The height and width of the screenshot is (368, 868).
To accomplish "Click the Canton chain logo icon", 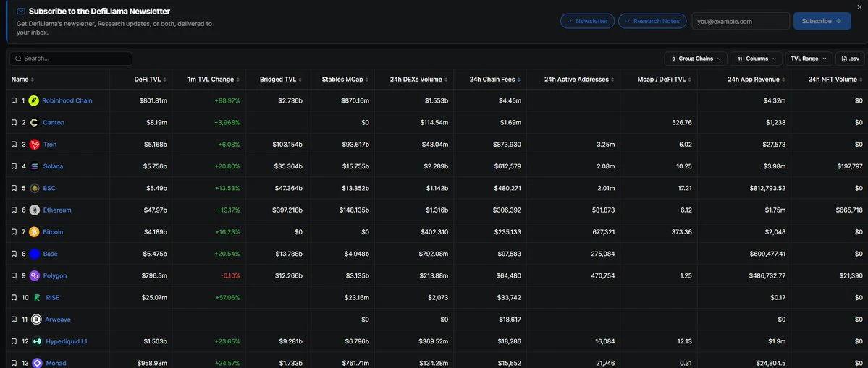I will [34, 123].
